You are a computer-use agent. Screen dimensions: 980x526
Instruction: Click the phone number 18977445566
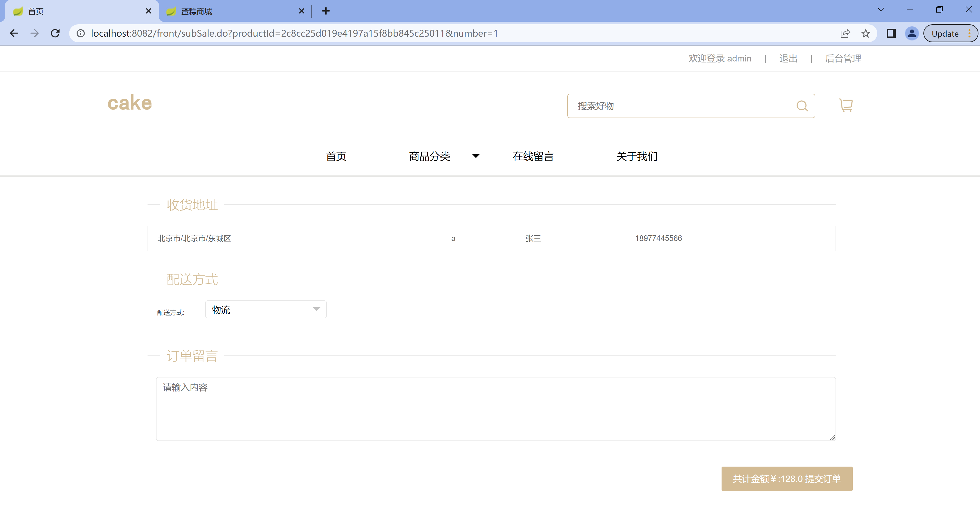click(658, 238)
